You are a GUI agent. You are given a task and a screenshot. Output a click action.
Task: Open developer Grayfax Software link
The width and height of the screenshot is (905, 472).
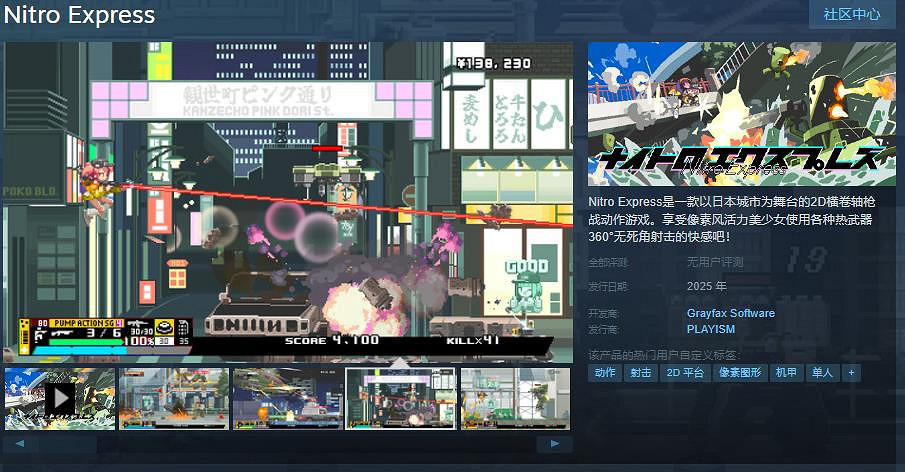[x=731, y=313]
